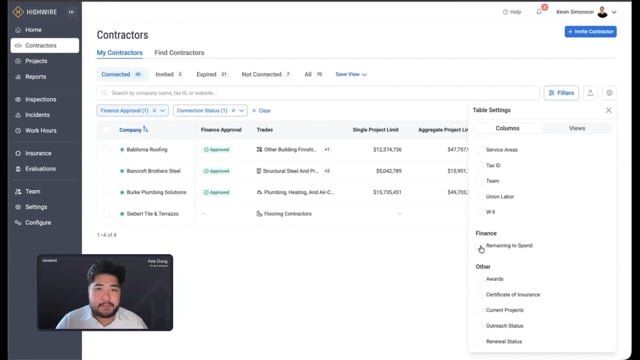Select the Babilonia Roofing row checkbox
Image resolution: width=640 pixels, height=360 pixels.
tap(106, 149)
